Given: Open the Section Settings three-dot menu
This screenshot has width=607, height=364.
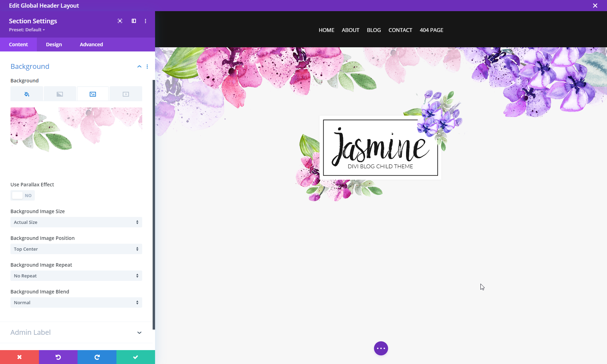Looking at the screenshot, I should pyautogui.click(x=146, y=21).
